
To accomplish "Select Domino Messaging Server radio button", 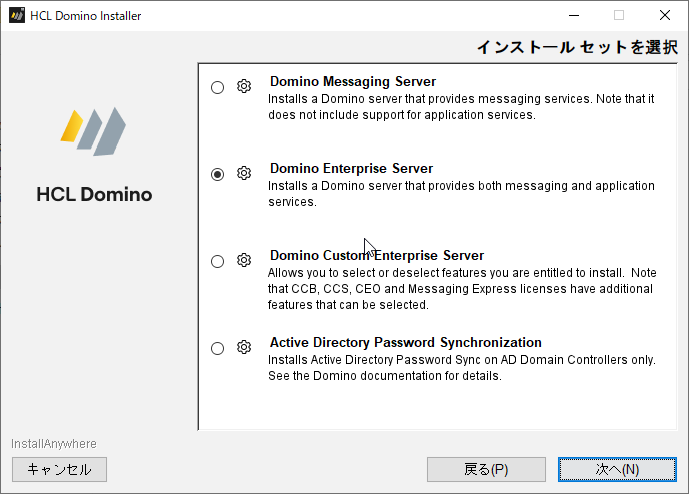I will [218, 87].
